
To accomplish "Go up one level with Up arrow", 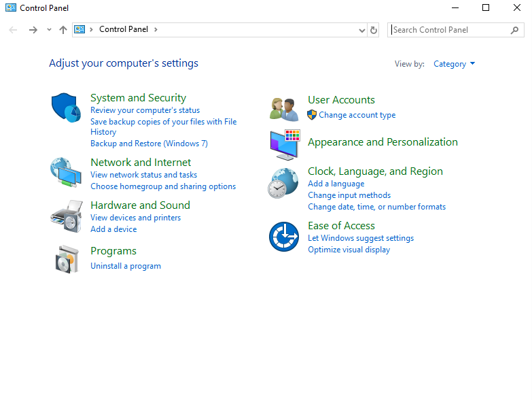I will (63, 30).
